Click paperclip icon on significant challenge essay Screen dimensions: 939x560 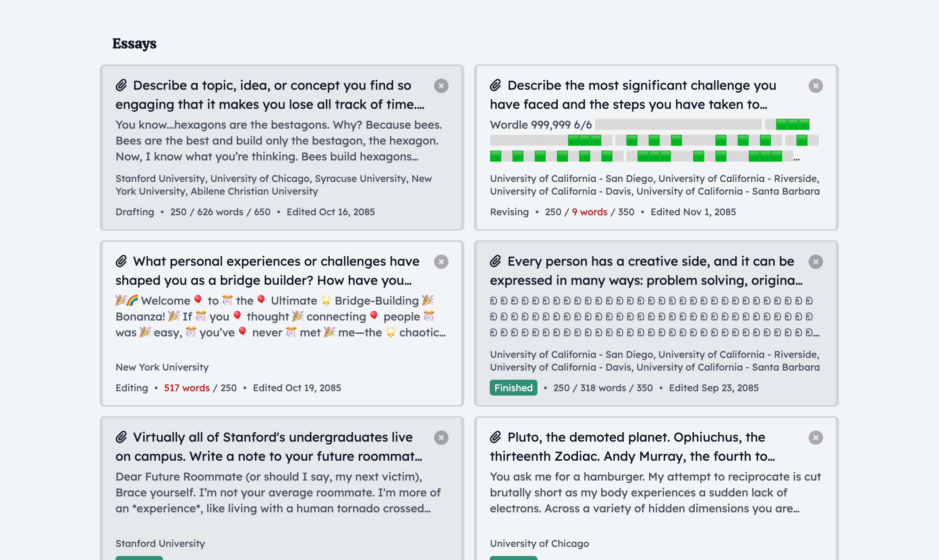(x=495, y=85)
